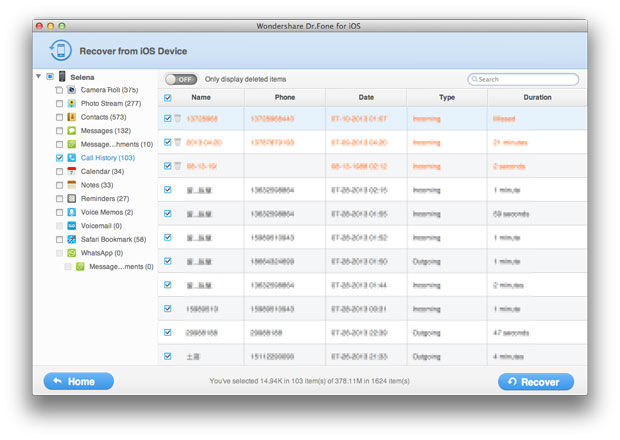Uncheck the 4 minutes outgoing call checkbox
Screen dimensions: 620x440
click(x=168, y=356)
